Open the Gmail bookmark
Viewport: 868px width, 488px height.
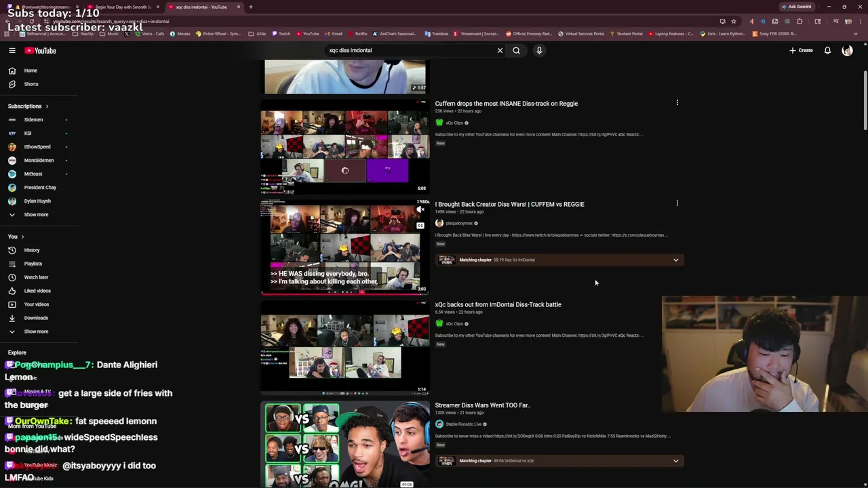point(333,34)
